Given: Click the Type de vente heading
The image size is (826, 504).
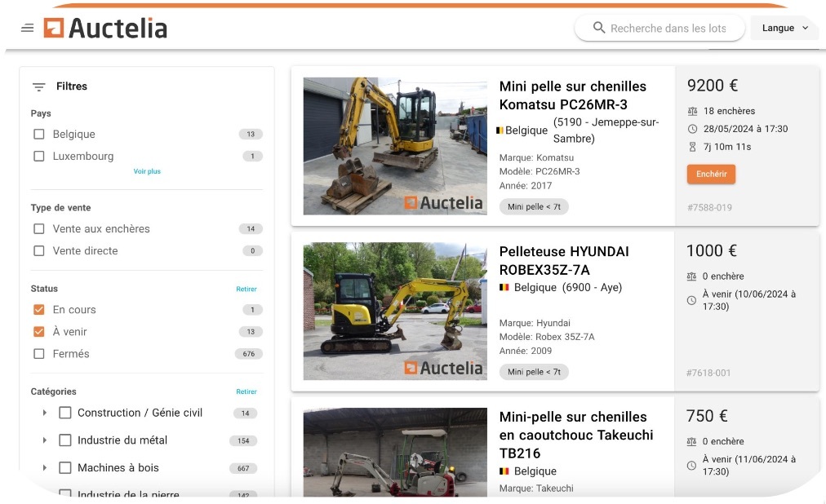Looking at the screenshot, I should (60, 208).
